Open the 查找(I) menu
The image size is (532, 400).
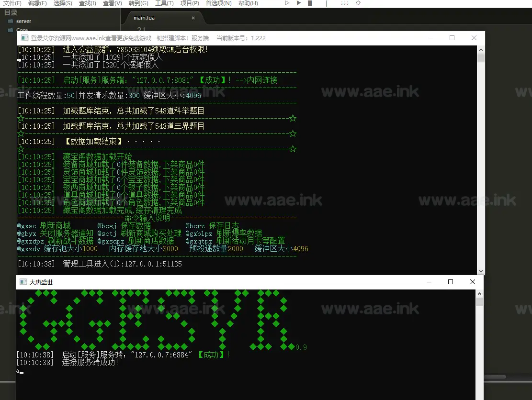(x=87, y=3)
